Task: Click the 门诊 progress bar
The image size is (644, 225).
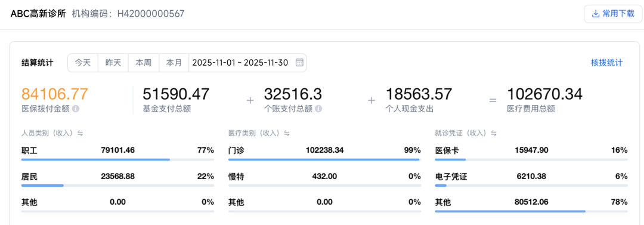Action: (324, 159)
